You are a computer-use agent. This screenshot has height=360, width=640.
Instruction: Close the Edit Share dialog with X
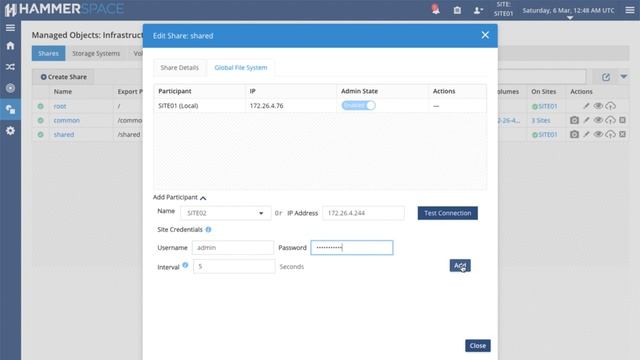(485, 35)
